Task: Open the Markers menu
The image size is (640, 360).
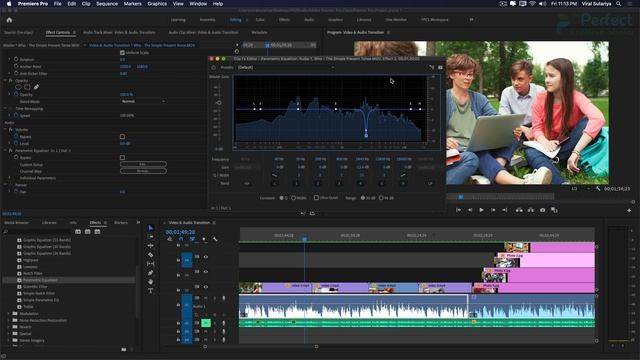Action: 133,4
